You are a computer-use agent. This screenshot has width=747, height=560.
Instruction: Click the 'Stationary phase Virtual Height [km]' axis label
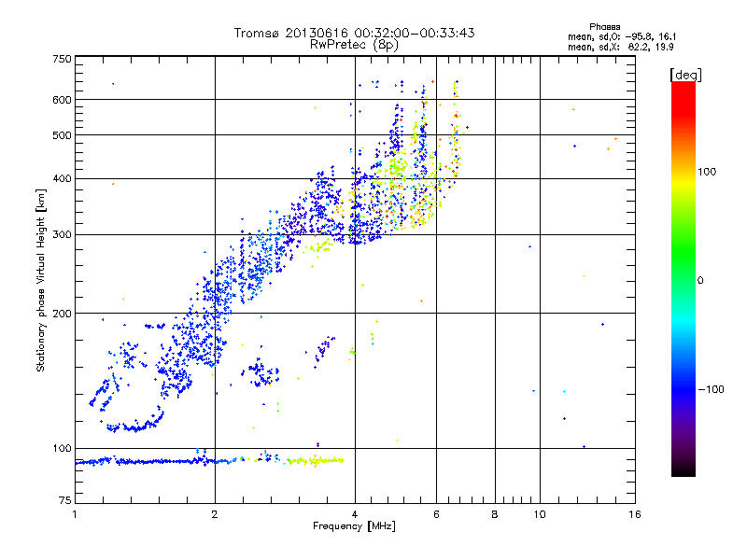[40, 280]
